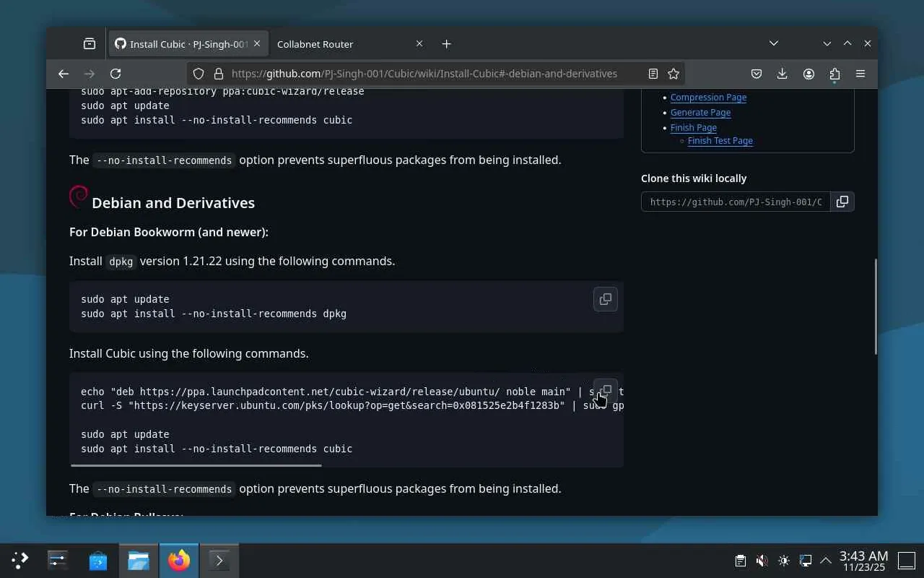
Task: Switch to Firefox in the taskbar
Action: (x=179, y=560)
